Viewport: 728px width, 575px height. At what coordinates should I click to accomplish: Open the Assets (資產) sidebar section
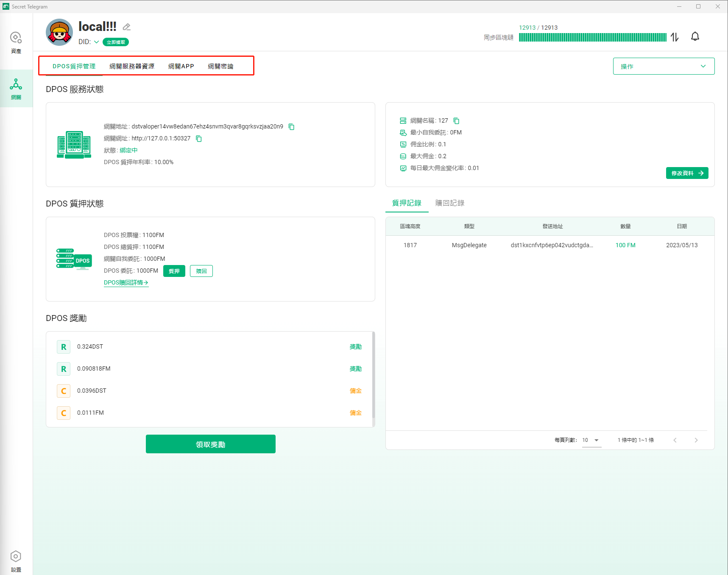(16, 42)
